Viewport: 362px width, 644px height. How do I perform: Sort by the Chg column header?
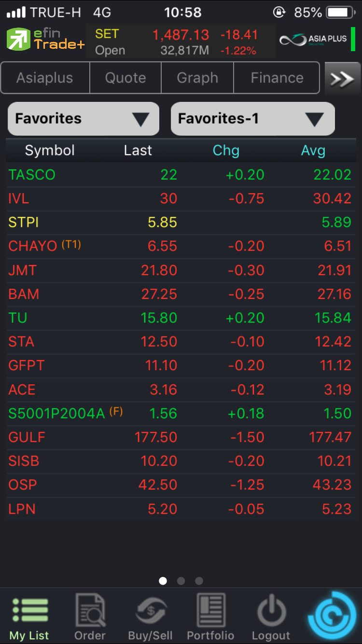(226, 151)
